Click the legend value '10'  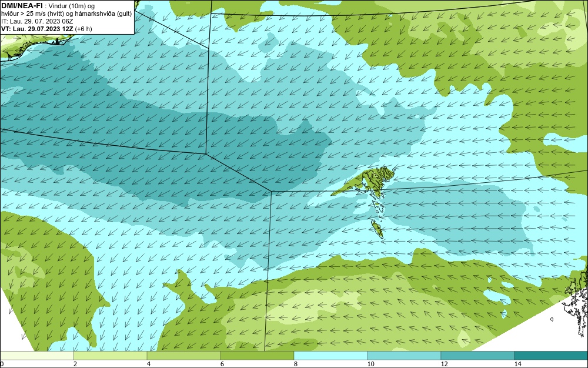[x=370, y=364]
